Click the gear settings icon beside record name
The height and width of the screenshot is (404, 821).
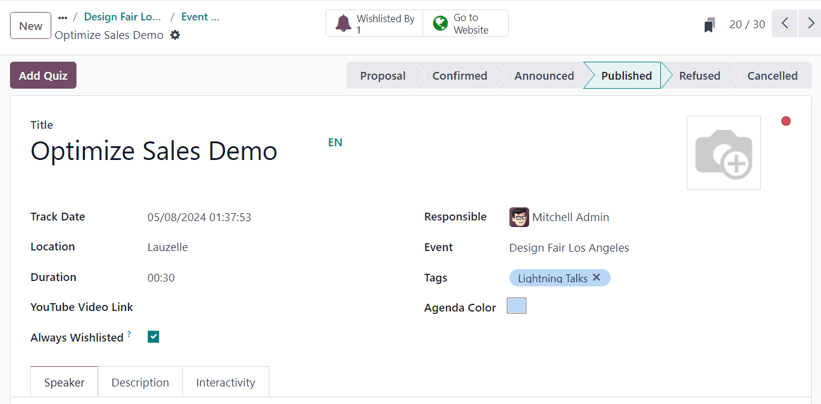tap(175, 35)
